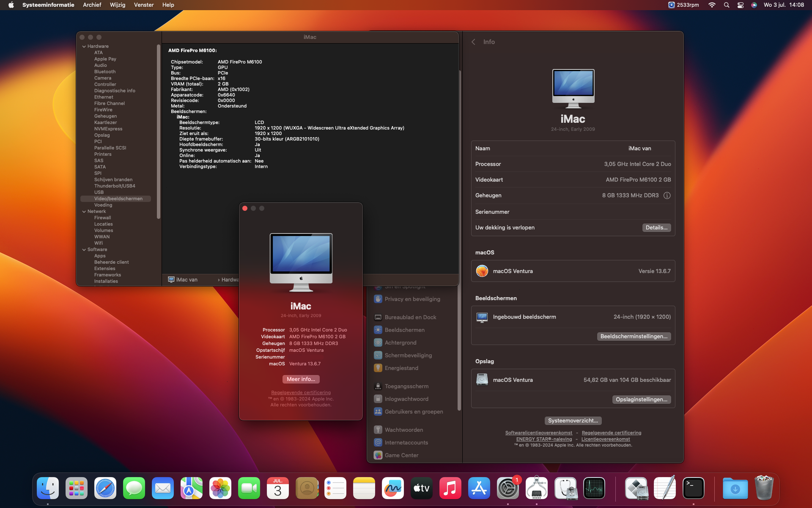The width and height of the screenshot is (812, 508).
Task: Open the Trash in the Dock
Action: (x=764, y=488)
